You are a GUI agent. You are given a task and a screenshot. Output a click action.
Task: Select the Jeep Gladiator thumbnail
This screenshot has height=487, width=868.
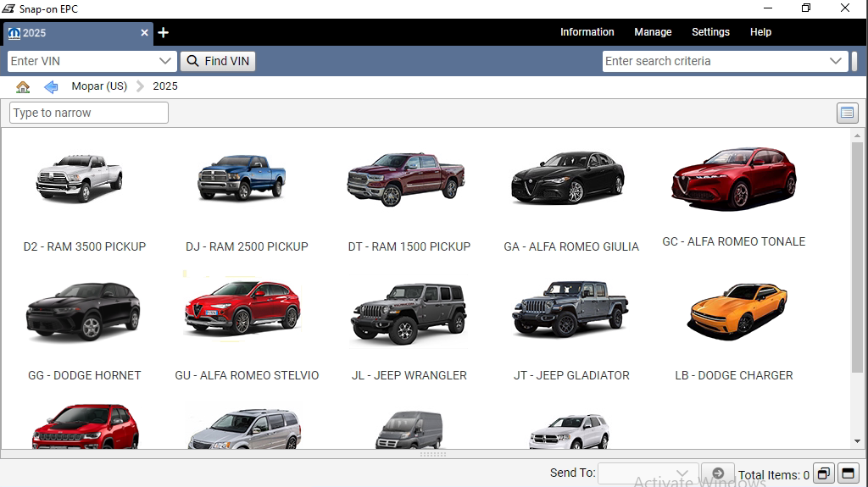(570, 308)
